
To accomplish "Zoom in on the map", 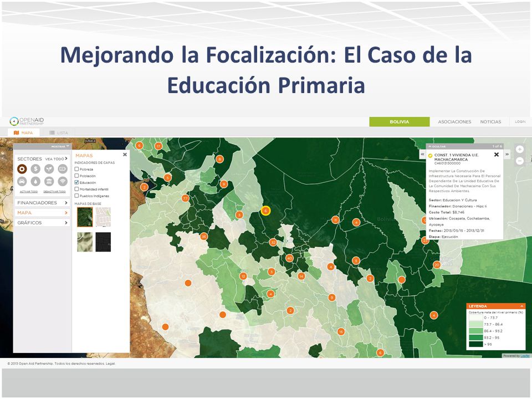I will [x=519, y=149].
